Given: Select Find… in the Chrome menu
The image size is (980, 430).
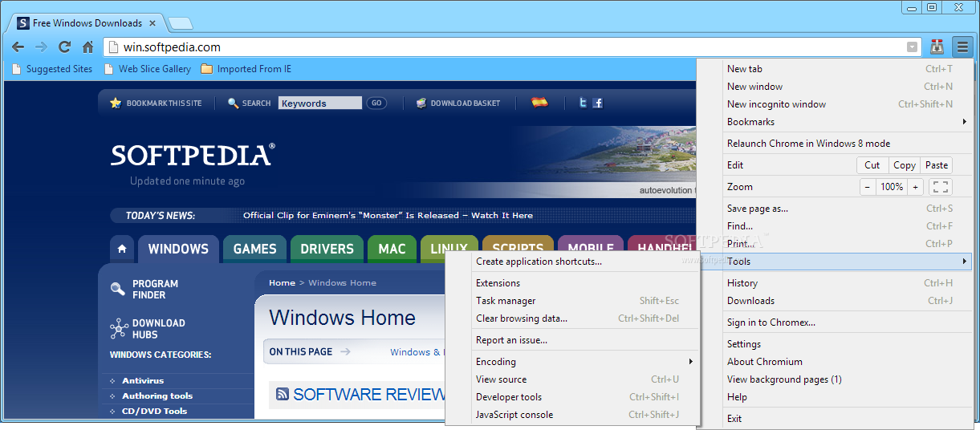Looking at the screenshot, I should click(835, 226).
